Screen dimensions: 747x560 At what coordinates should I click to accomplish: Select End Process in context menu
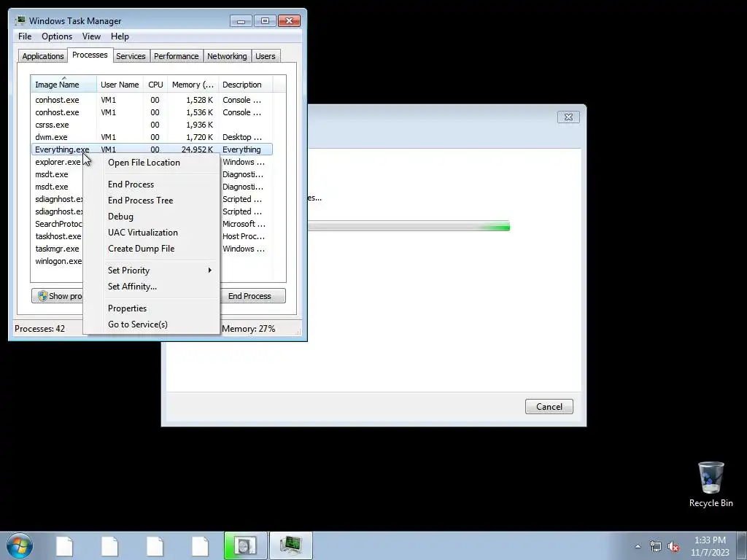(131, 184)
